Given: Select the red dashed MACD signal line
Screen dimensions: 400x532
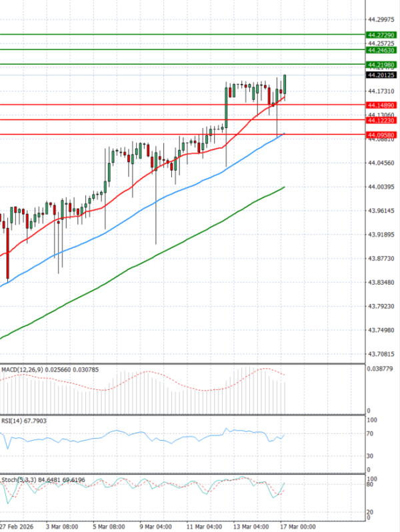Looking at the screenshot, I should 200,382.
